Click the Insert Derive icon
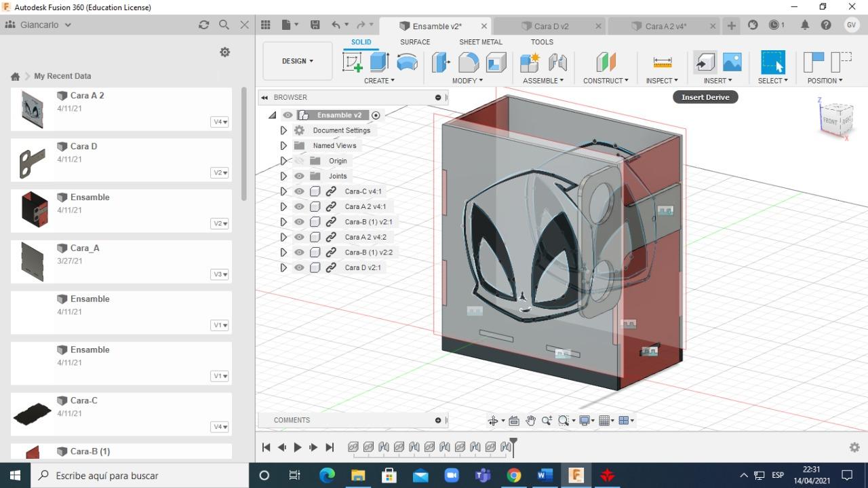The height and width of the screenshot is (488, 868). pos(705,62)
